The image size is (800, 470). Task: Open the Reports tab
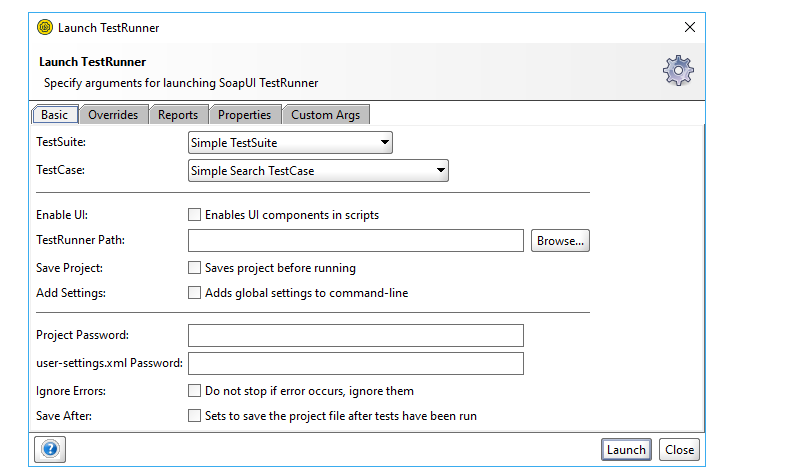178,115
